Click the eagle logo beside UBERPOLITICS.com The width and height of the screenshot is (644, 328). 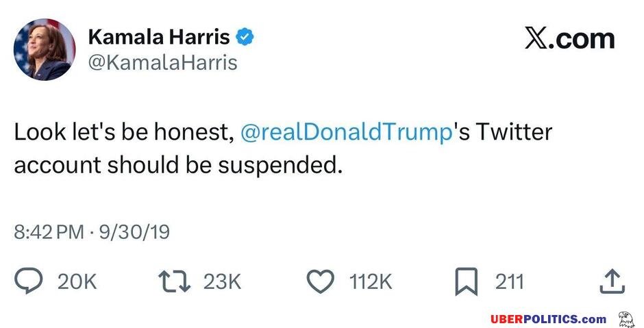pyautogui.click(x=626, y=318)
